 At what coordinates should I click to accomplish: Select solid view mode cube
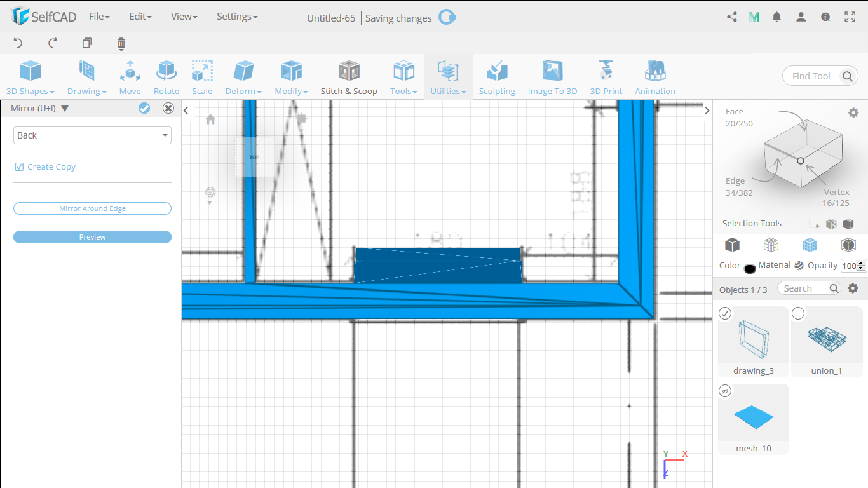pos(732,245)
